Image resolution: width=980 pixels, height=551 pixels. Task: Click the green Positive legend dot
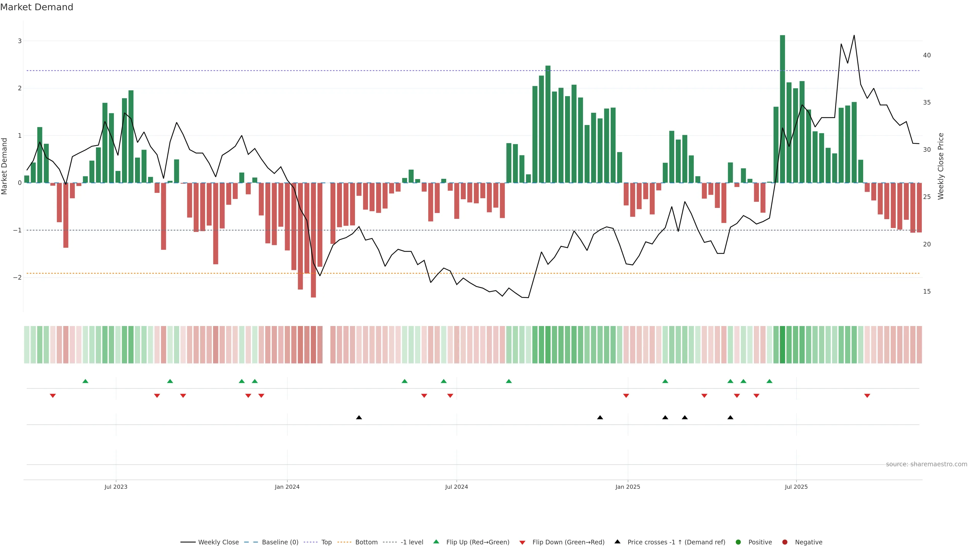[738, 542]
